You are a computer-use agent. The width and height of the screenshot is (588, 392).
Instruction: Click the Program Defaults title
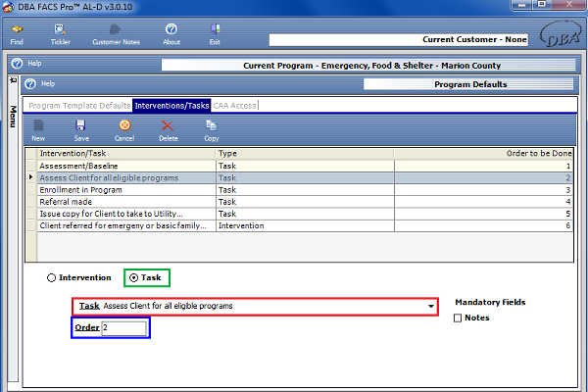coord(470,84)
